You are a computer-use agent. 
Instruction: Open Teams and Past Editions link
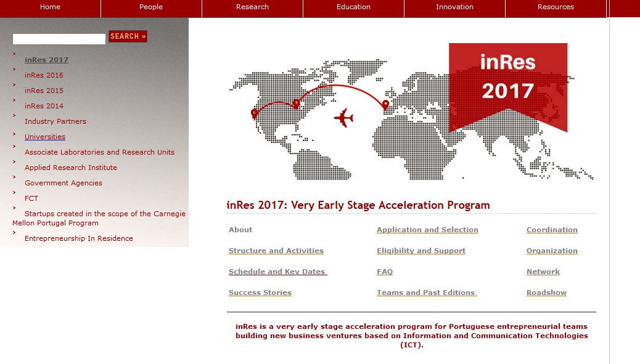point(427,293)
